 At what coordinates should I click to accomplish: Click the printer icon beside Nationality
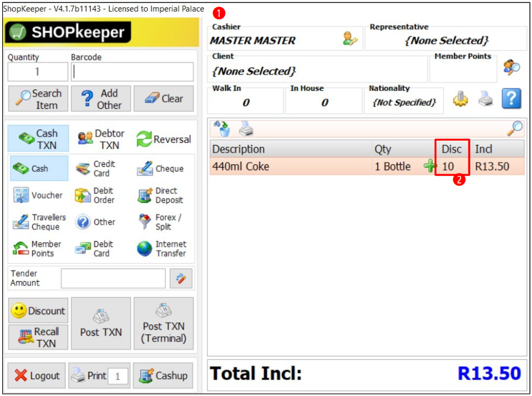[x=486, y=99]
